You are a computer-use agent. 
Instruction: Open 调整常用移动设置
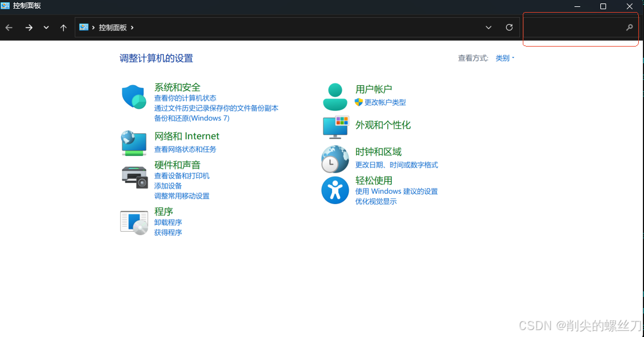point(182,196)
